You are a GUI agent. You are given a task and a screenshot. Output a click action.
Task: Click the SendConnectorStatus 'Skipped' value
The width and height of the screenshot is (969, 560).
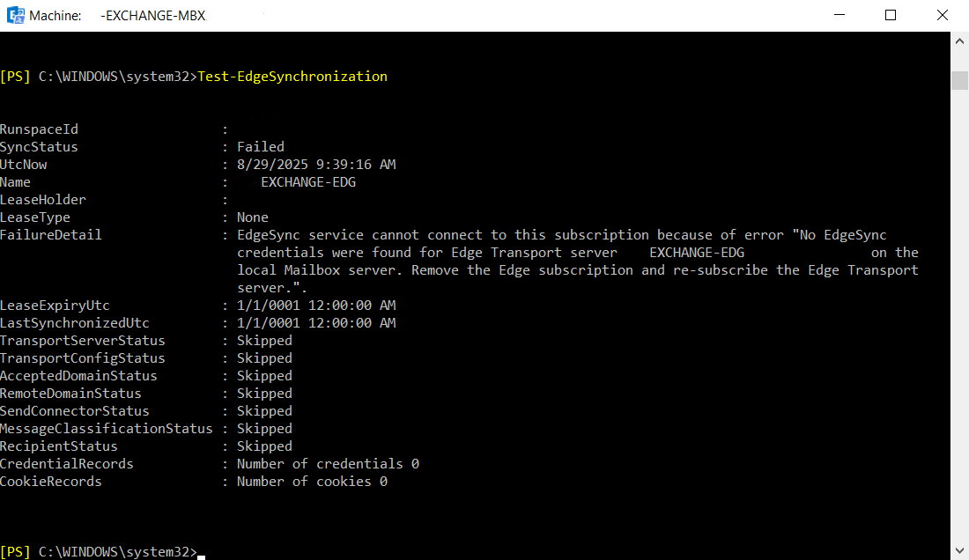coord(264,411)
